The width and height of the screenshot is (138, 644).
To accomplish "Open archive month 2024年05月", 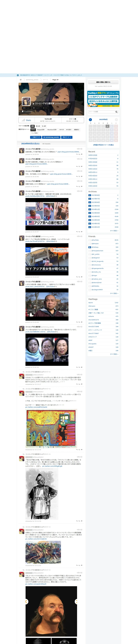I will pyautogui.click(x=95, y=216).
